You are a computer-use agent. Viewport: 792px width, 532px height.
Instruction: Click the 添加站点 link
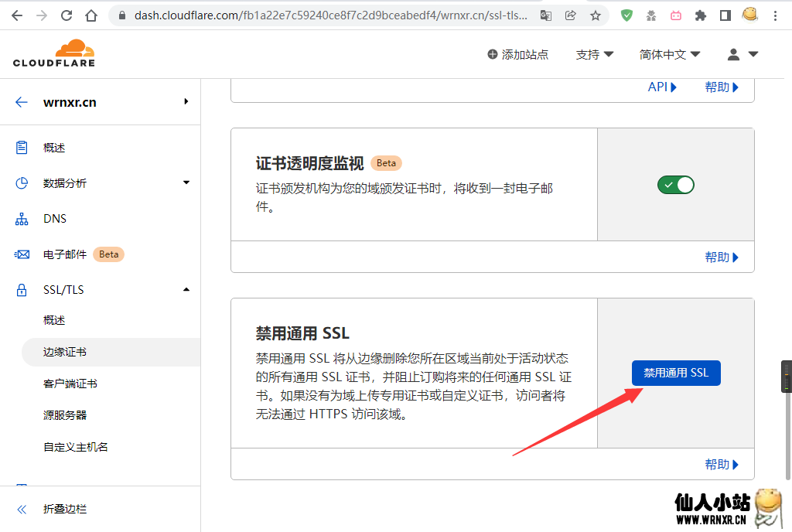517,54
